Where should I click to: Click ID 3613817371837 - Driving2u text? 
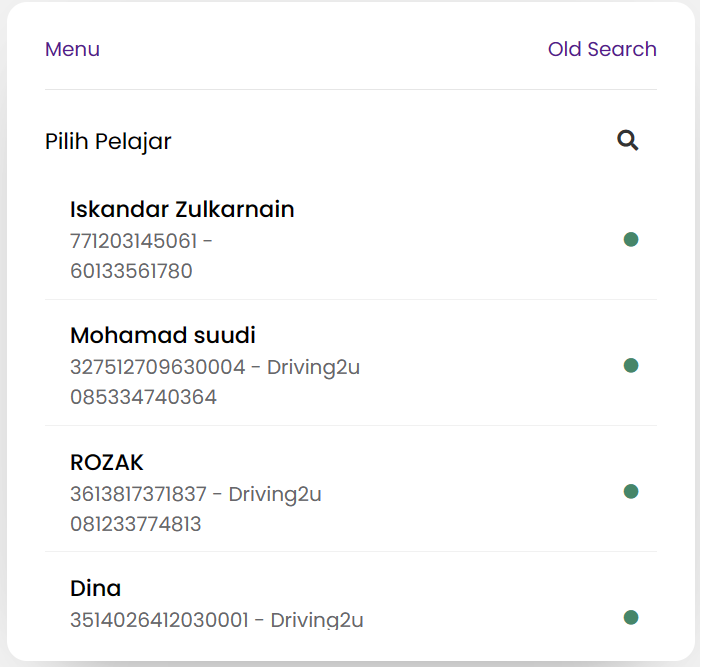tap(196, 493)
